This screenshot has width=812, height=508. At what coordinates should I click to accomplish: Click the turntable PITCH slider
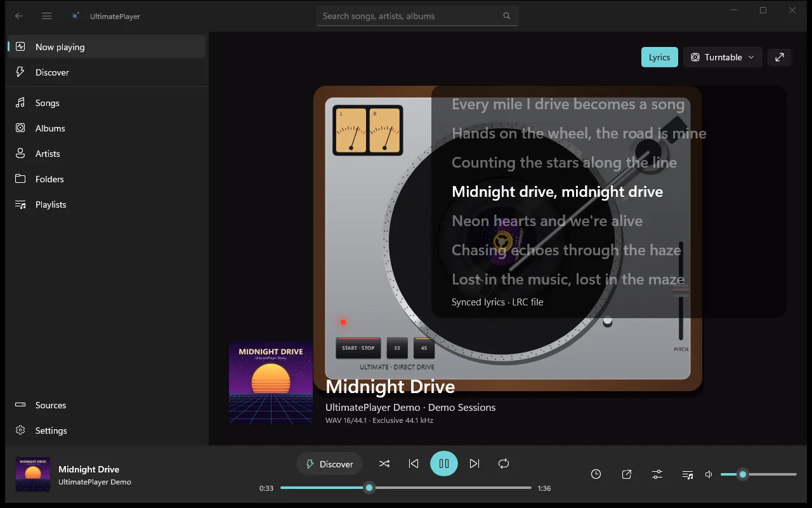(x=681, y=291)
